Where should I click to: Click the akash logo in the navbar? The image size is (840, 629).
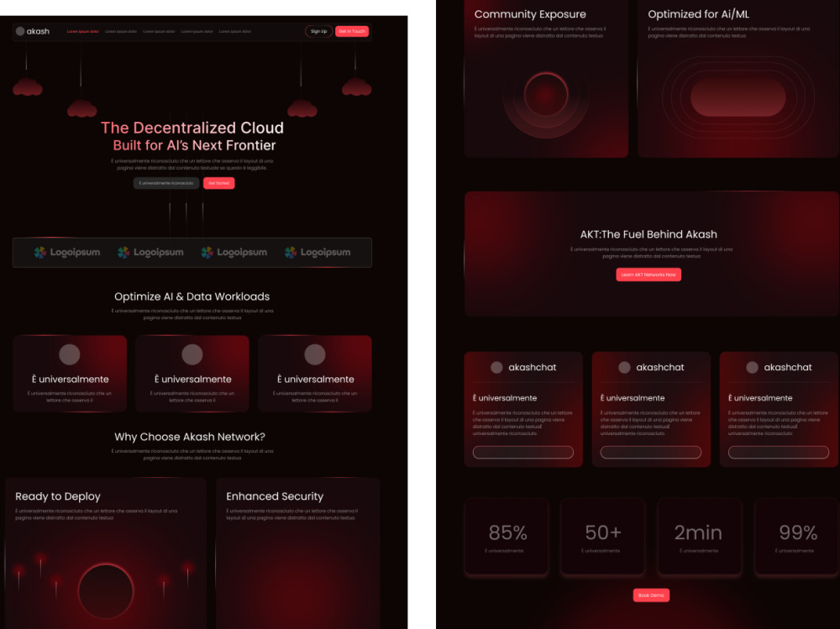[33, 31]
